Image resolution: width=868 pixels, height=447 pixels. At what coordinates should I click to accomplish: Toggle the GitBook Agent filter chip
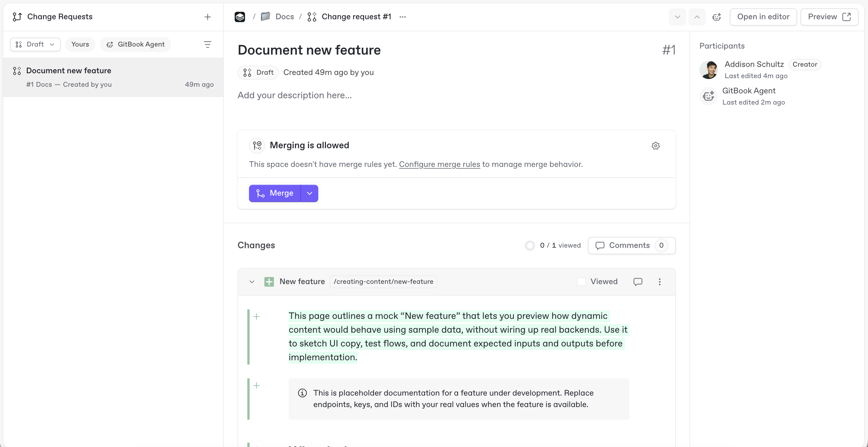click(x=136, y=45)
